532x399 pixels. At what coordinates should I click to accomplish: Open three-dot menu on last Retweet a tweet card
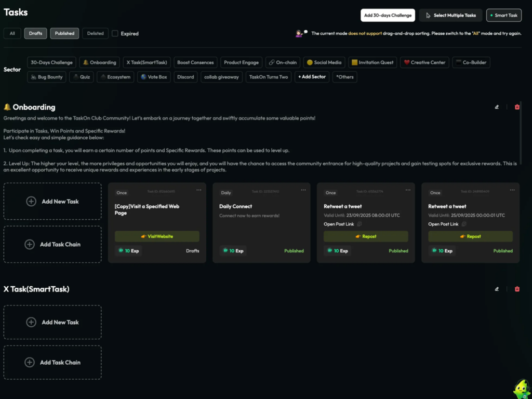point(512,190)
